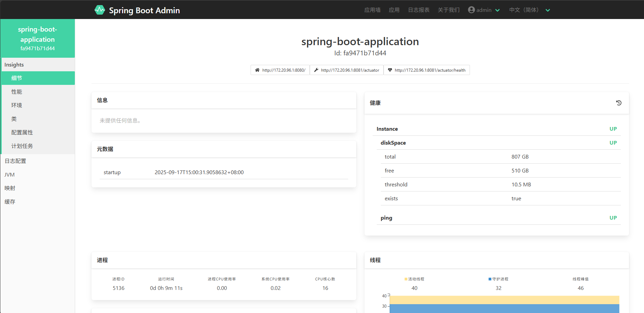
Task: Click the thread chart area
Action: tap(504, 304)
